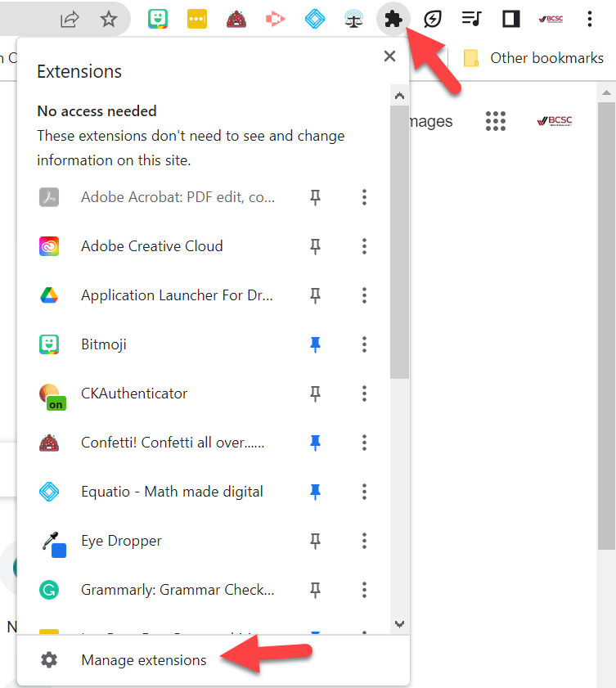The height and width of the screenshot is (688, 616).
Task: Click the gear icon beside Manage extensions
Action: click(49, 660)
